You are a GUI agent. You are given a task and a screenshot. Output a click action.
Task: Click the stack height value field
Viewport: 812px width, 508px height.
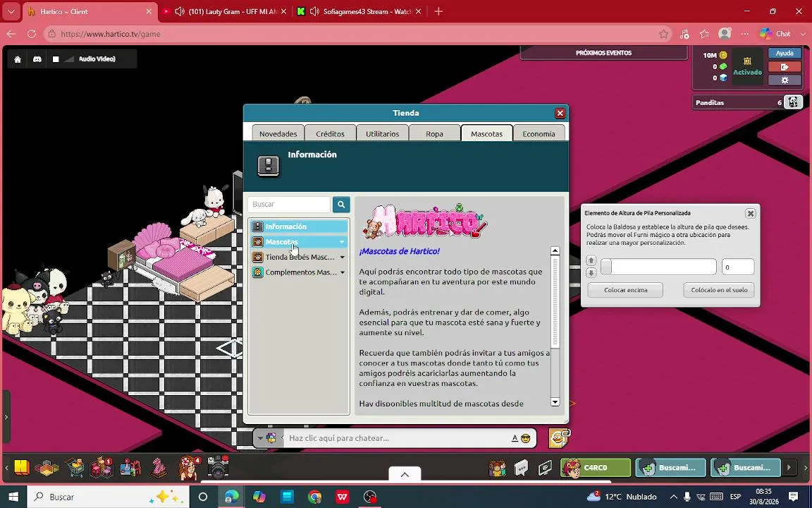(738, 267)
